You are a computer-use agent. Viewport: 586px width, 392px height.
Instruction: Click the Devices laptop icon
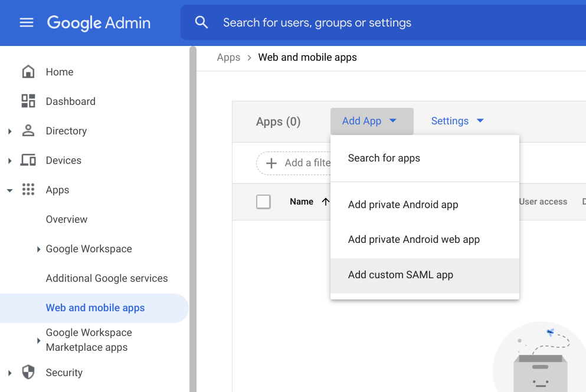tap(28, 160)
